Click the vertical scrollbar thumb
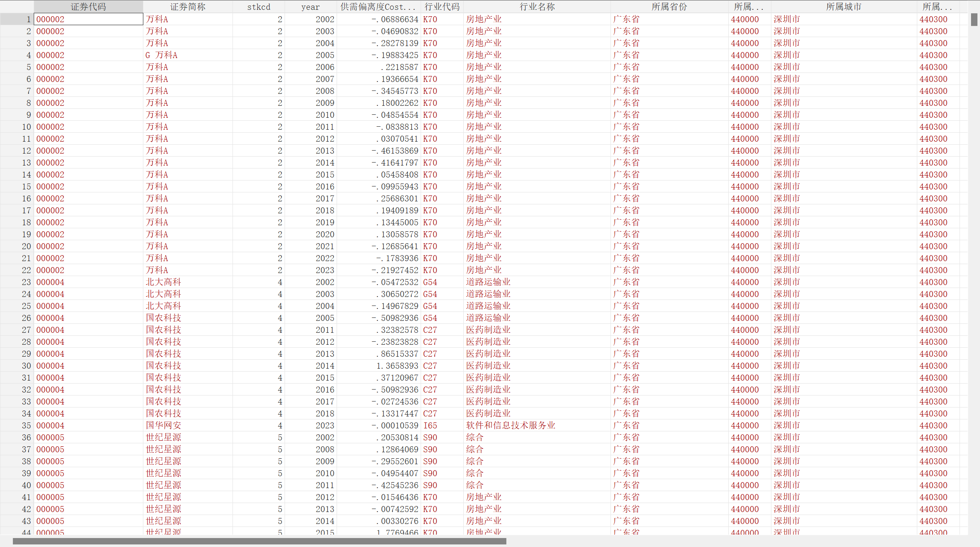The height and width of the screenshot is (547, 980). 974,20
